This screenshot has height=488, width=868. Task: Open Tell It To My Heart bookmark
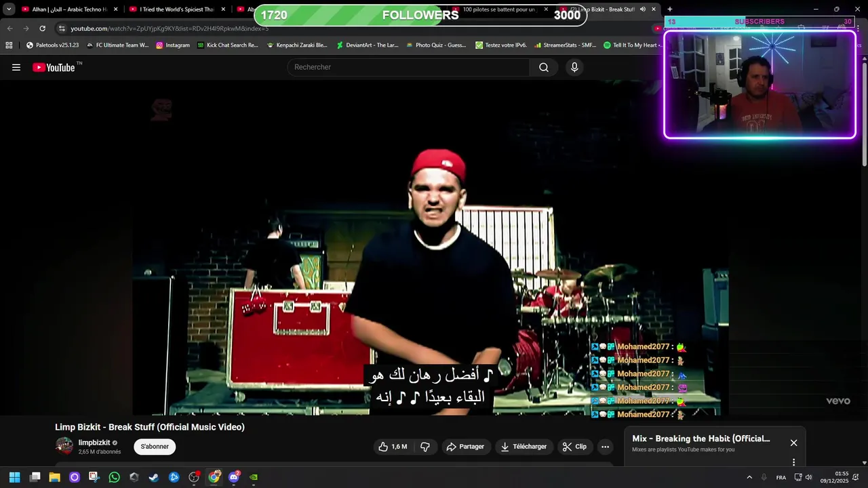(631, 45)
